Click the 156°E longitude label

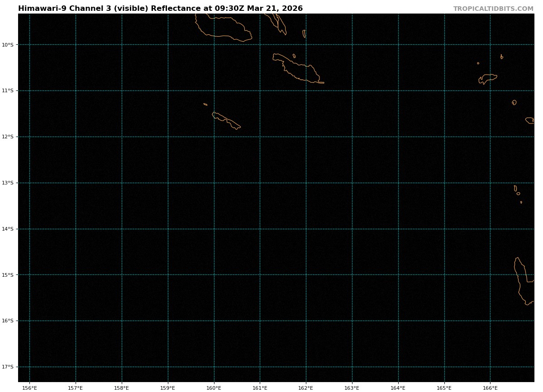click(x=29, y=387)
